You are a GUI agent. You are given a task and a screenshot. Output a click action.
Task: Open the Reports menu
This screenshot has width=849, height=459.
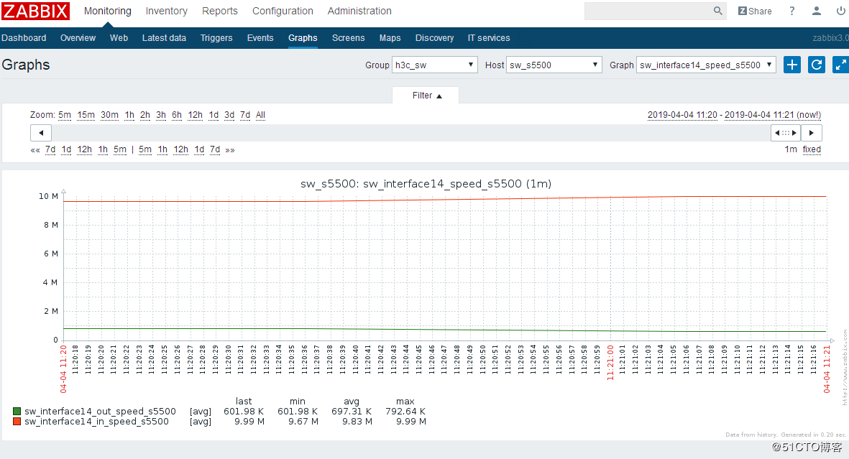[x=220, y=11]
